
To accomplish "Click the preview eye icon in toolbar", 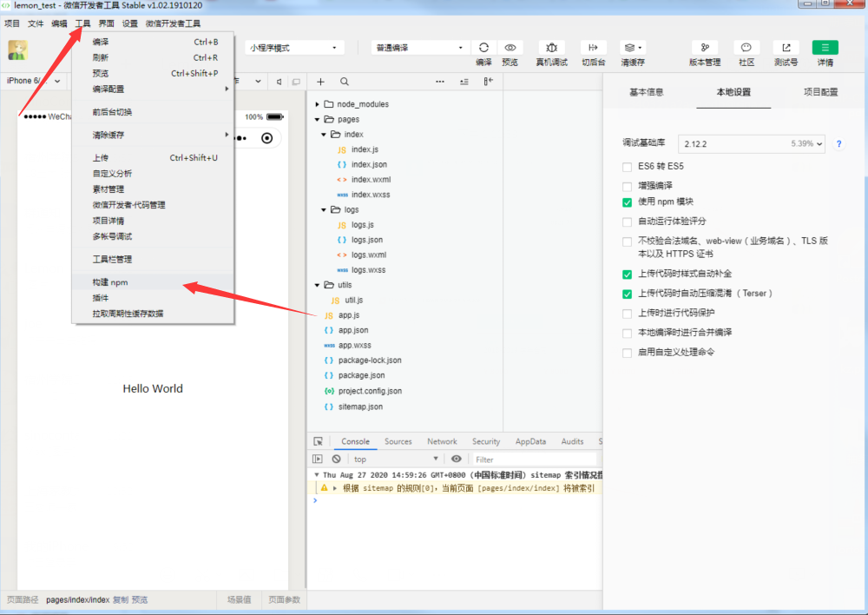I will (x=510, y=48).
